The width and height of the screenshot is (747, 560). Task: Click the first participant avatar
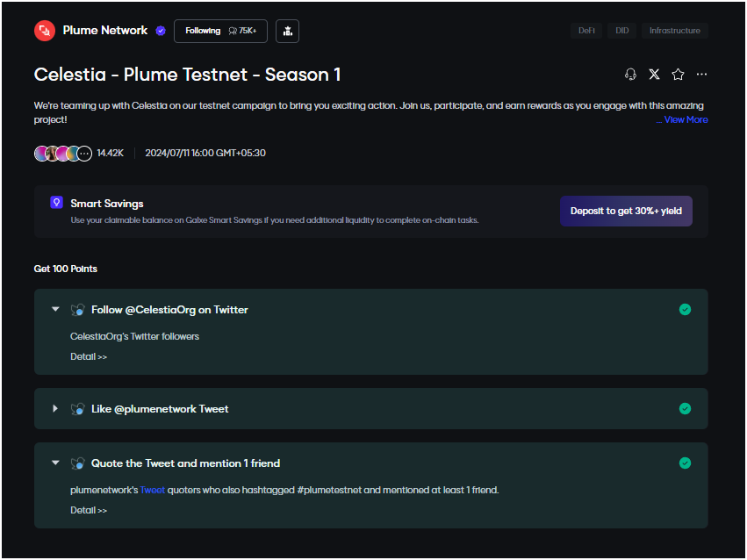pos(40,154)
